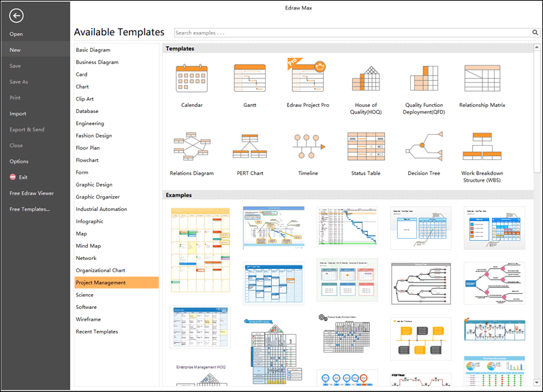Open Options in the left menu

pyautogui.click(x=19, y=161)
